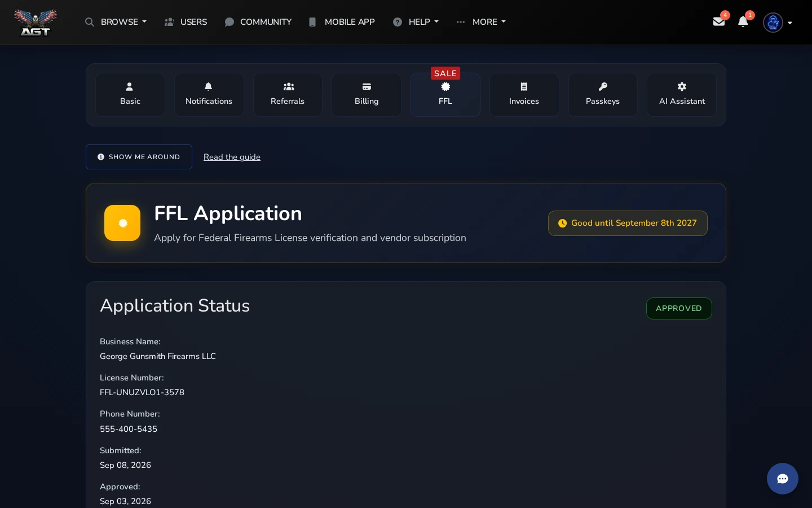Viewport: 812px width, 508px height.
Task: Expand the Browse dropdown menu
Action: tap(123, 22)
